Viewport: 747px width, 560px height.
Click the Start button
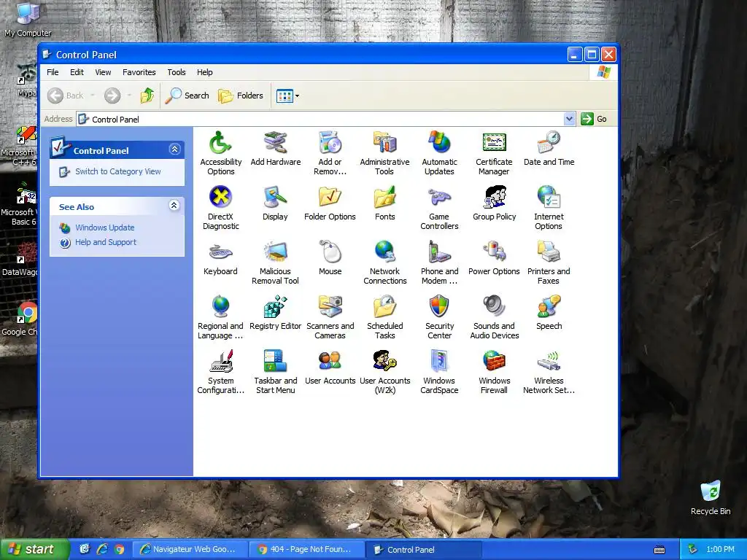tap(34, 549)
